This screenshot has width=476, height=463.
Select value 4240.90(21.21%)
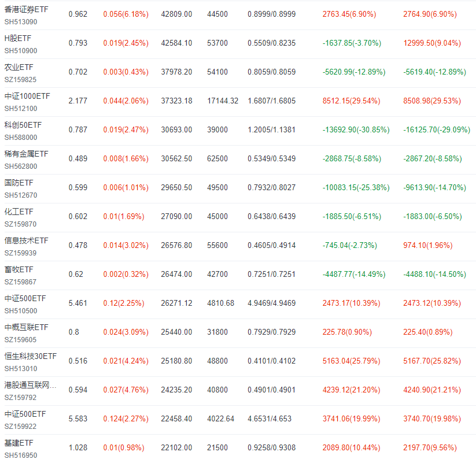[431, 390]
